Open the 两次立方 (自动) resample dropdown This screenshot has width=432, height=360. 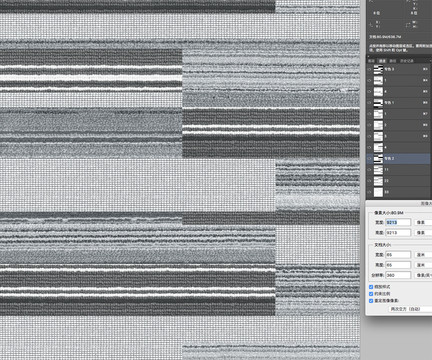point(410,309)
